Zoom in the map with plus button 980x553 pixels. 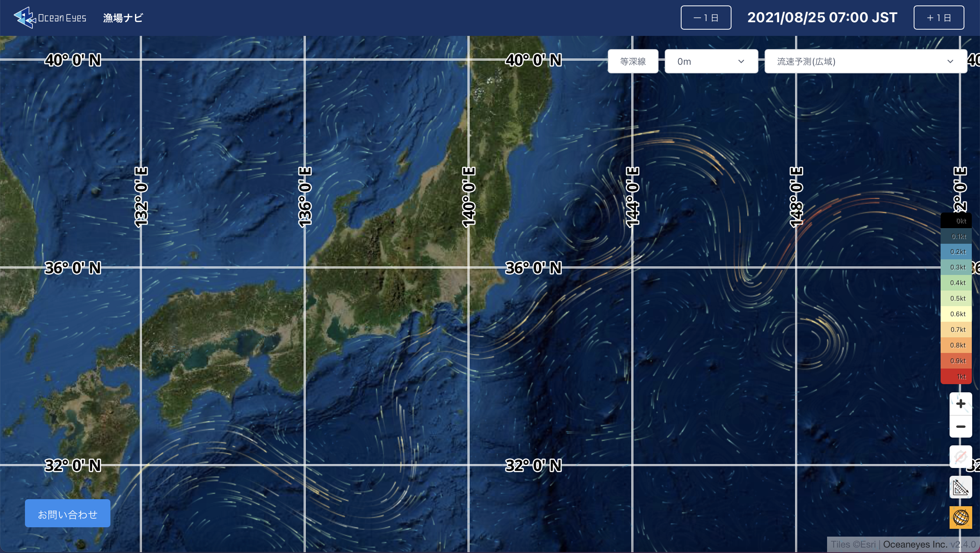(960, 404)
